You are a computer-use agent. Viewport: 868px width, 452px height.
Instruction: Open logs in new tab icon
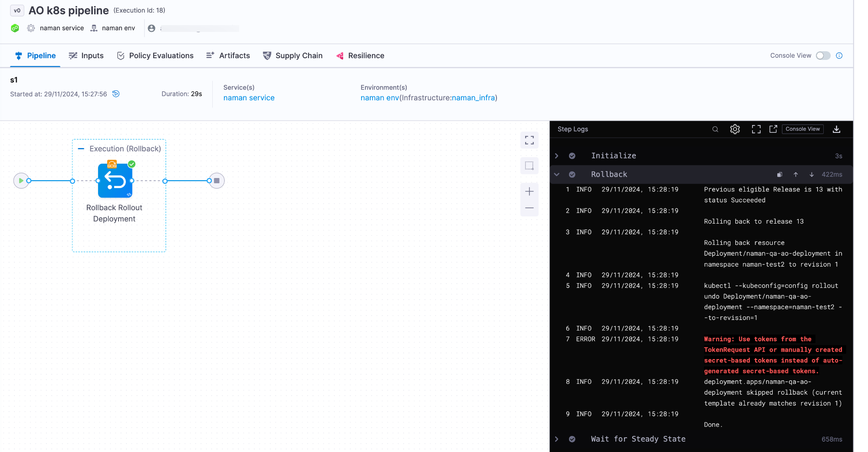[773, 129]
